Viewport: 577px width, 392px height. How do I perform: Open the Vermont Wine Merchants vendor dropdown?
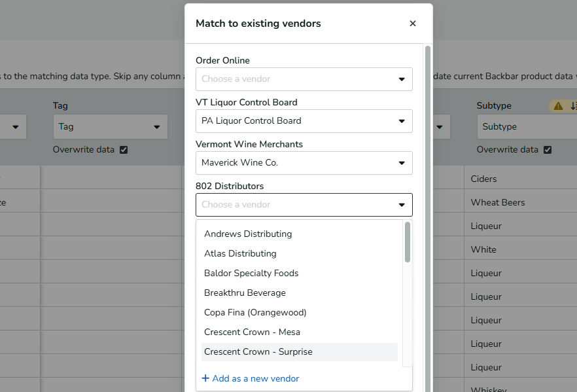click(304, 163)
